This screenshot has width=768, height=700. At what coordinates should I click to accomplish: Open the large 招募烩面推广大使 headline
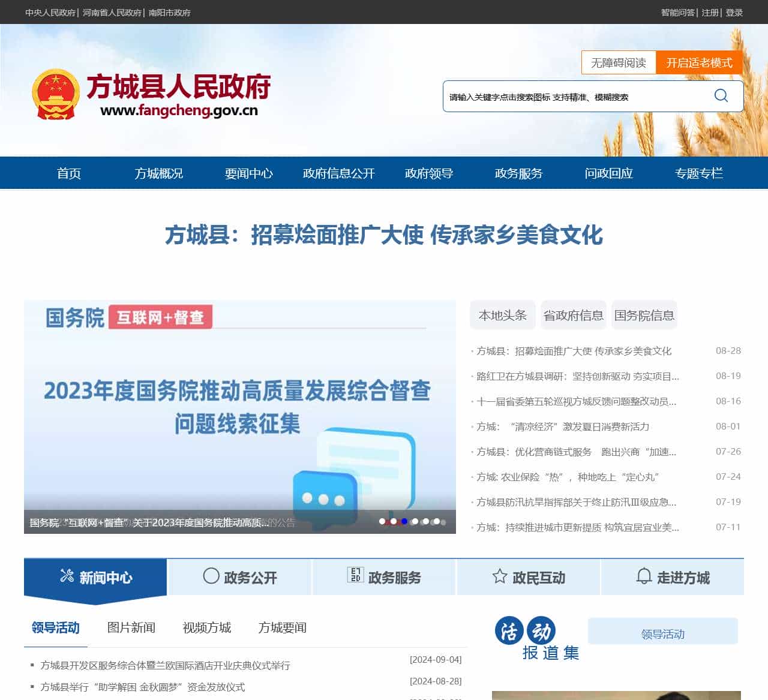tap(384, 235)
